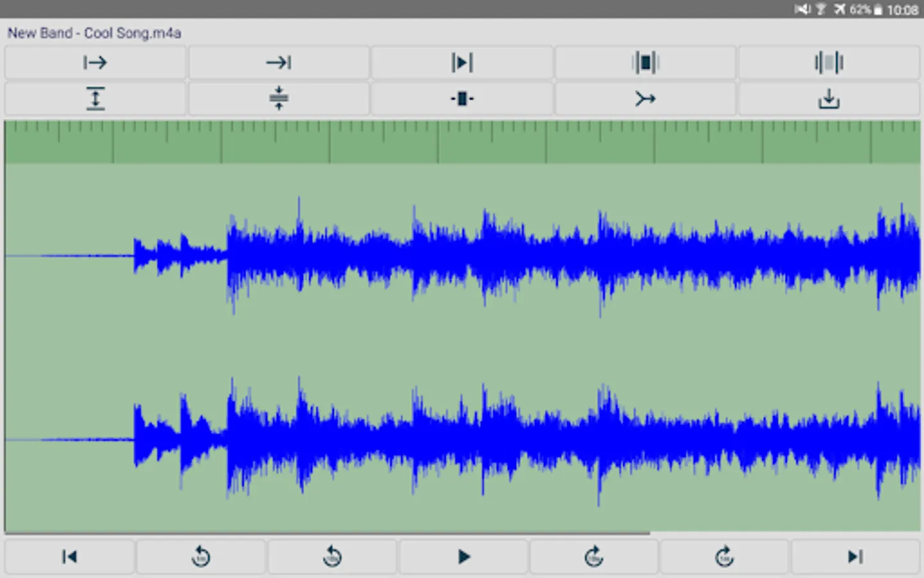Image resolution: width=924 pixels, height=578 pixels.
Task: Tap the rewind button beside skip-to-start
Action: (x=201, y=556)
